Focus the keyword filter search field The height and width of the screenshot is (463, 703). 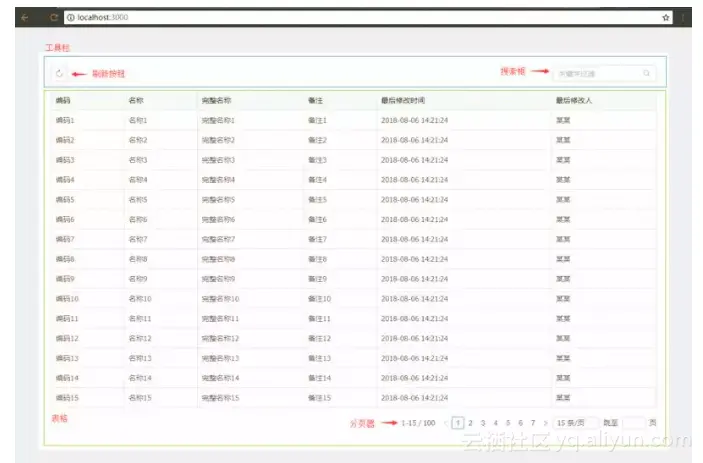[x=604, y=73]
